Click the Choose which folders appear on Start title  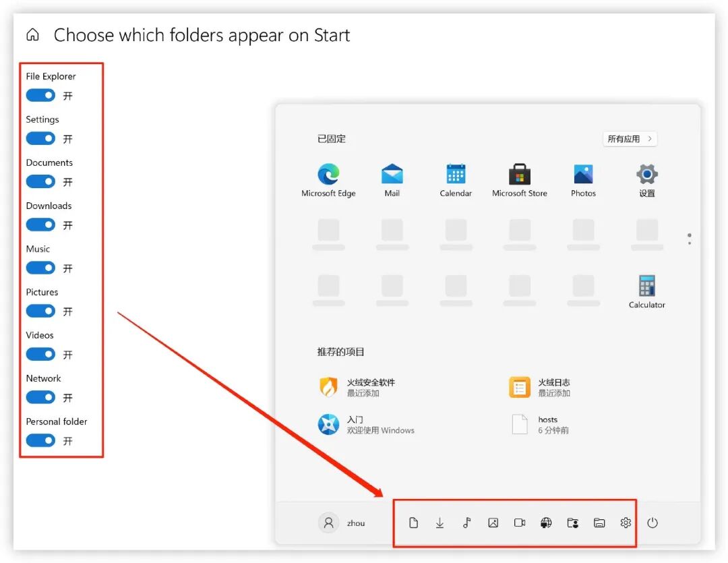click(202, 35)
